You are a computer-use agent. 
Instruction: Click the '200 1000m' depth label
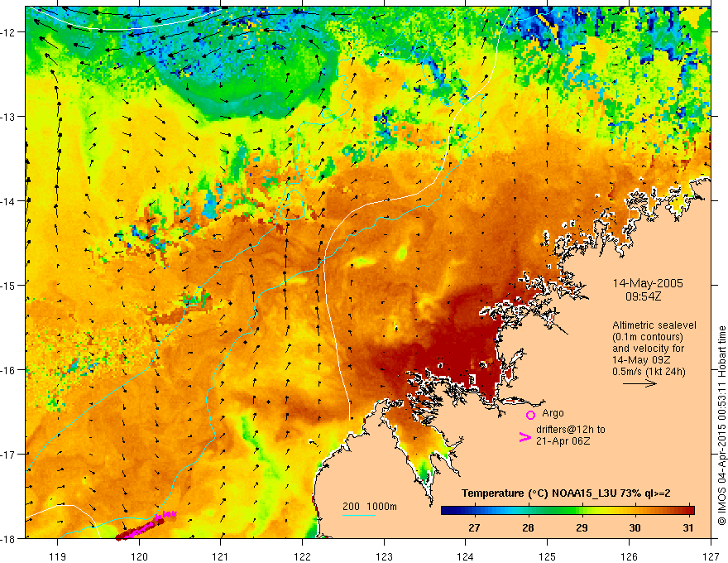[x=370, y=507]
